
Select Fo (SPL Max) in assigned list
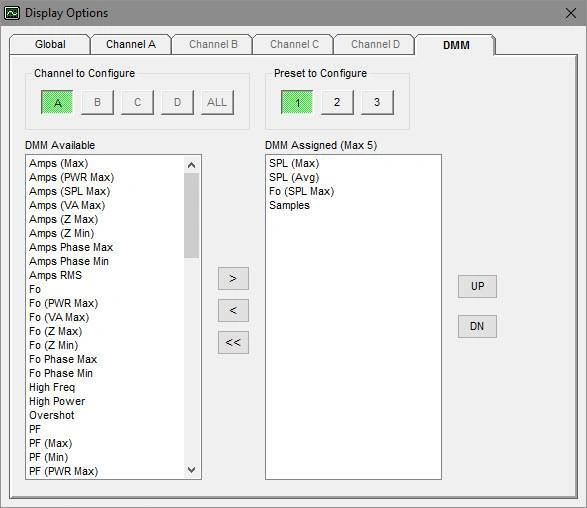tap(301, 191)
